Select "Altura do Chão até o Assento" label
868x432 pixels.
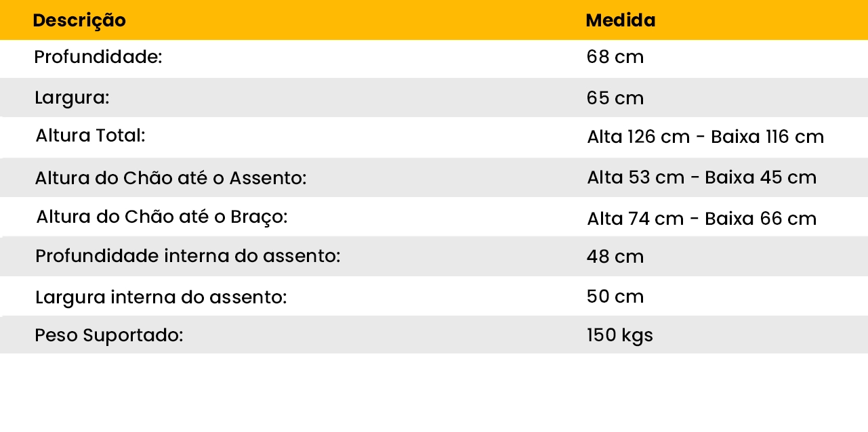(x=171, y=178)
